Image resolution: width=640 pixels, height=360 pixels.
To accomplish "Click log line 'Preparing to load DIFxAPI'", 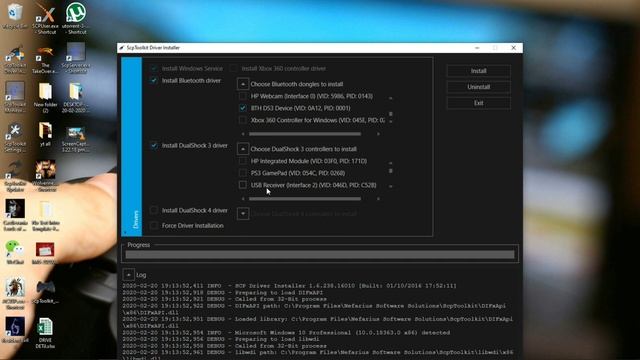I will [x=222, y=293].
